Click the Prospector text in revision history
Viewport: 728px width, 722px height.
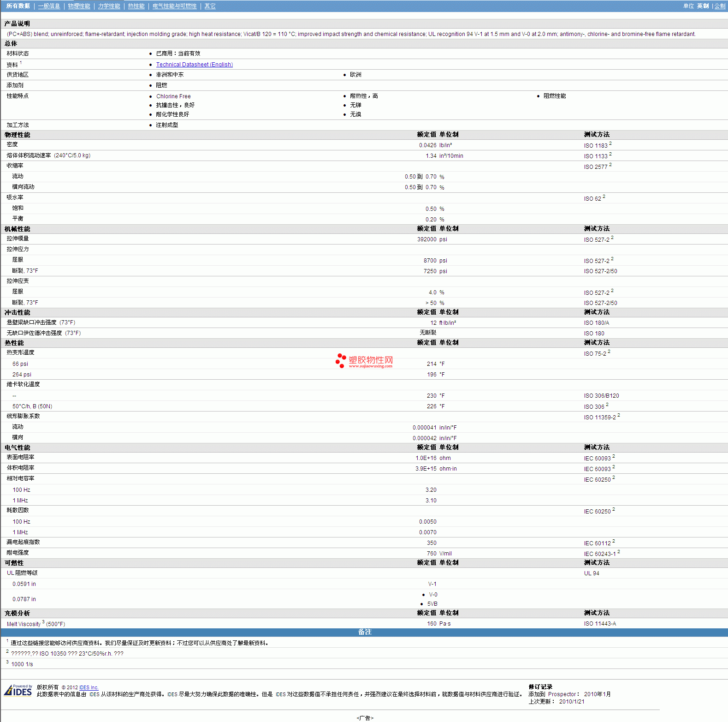(x=562, y=694)
